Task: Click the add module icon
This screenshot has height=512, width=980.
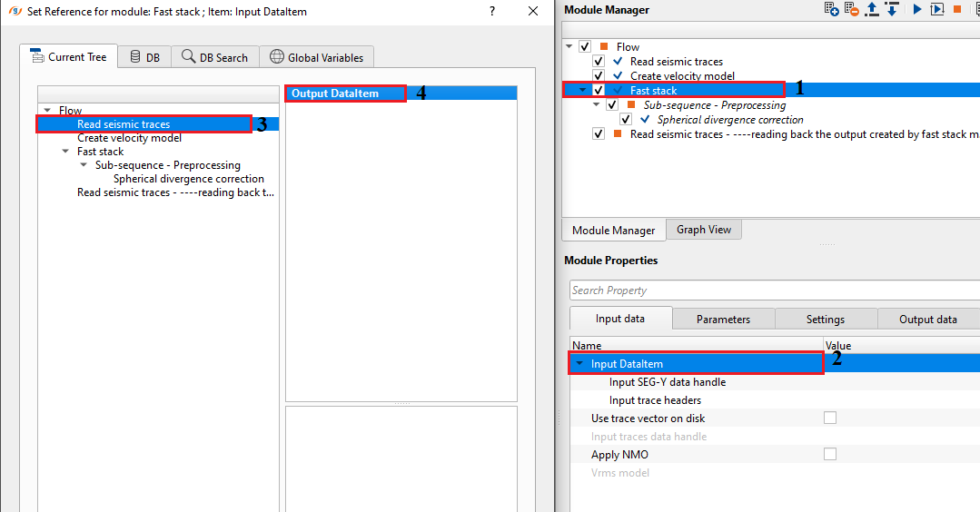Action: tap(831, 9)
